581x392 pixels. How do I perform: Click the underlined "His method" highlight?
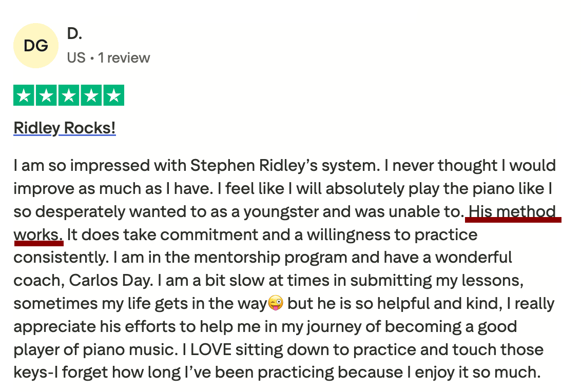(x=512, y=211)
